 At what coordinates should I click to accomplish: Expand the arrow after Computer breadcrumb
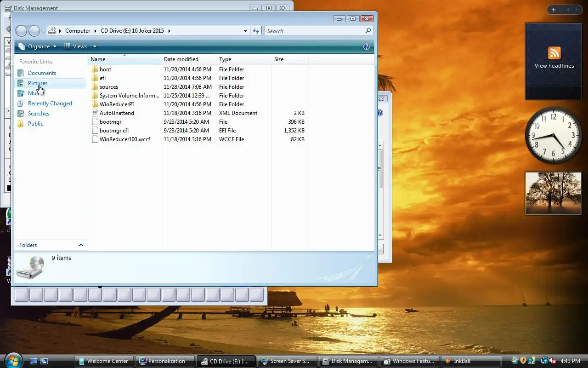pos(96,31)
